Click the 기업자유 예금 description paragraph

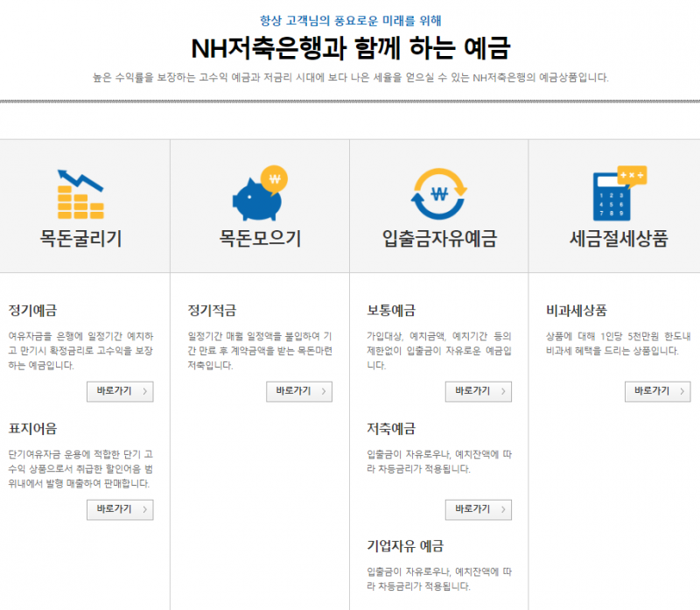pyautogui.click(x=439, y=578)
